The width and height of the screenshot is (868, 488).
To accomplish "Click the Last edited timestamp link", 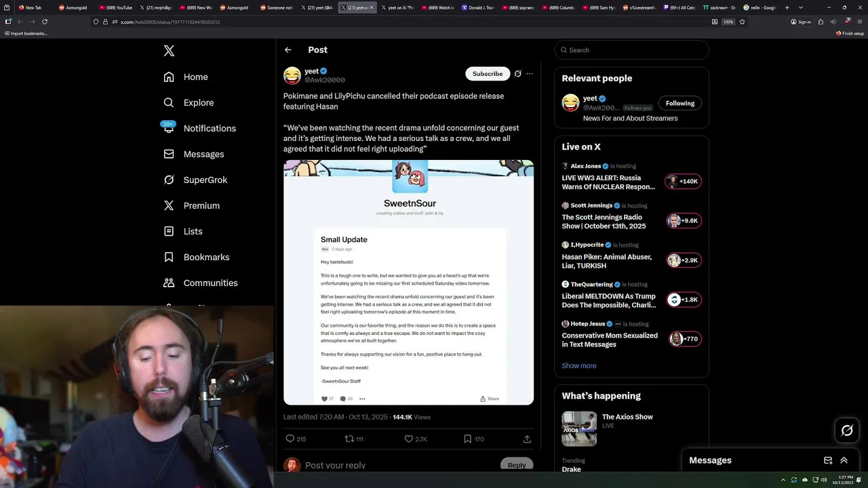I will pos(336,418).
